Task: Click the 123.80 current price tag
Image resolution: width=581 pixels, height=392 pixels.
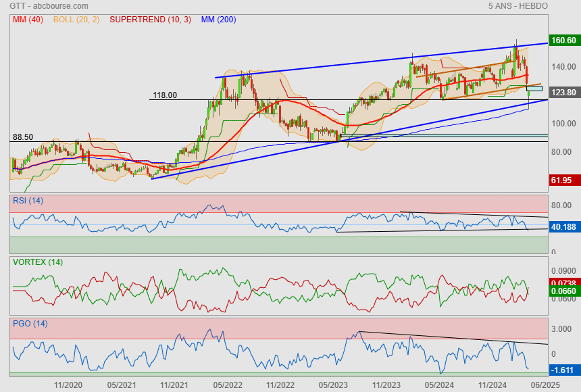Action: 563,93
